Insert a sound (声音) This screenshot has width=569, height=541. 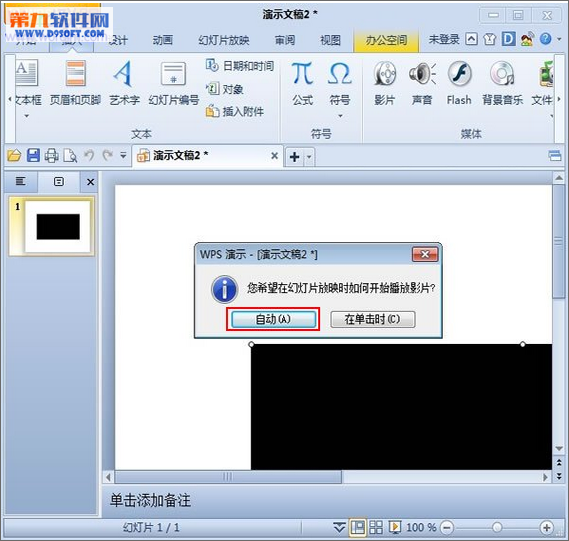[x=422, y=83]
